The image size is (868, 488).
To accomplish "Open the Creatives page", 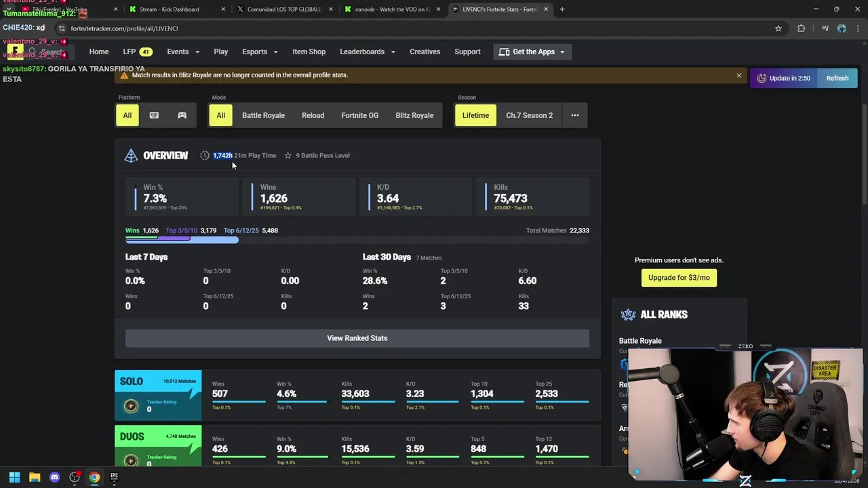I will tap(425, 52).
